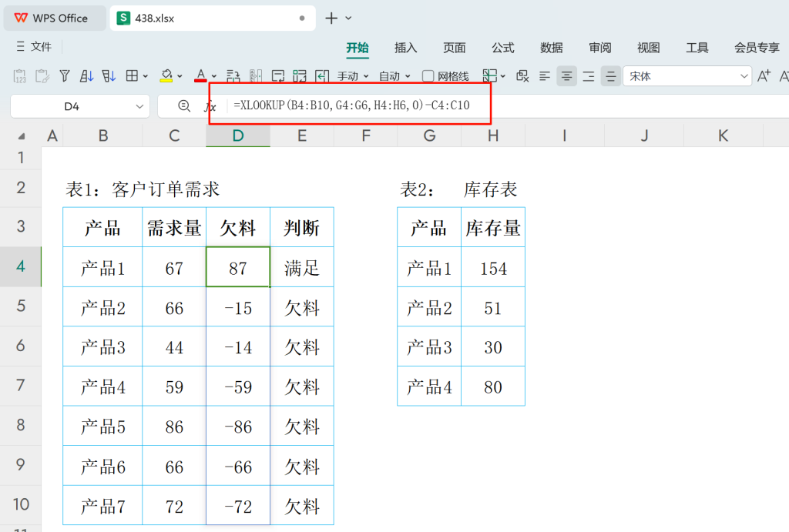The width and height of the screenshot is (789, 532).
Task: Switch to the 数据 ribbon tab
Action: [x=552, y=48]
